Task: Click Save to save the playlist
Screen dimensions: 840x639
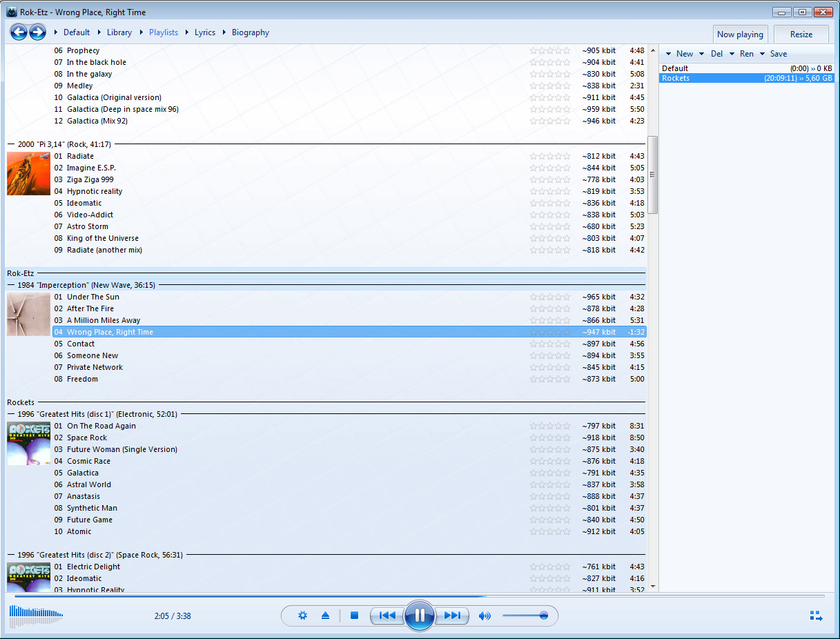Action: [779, 54]
